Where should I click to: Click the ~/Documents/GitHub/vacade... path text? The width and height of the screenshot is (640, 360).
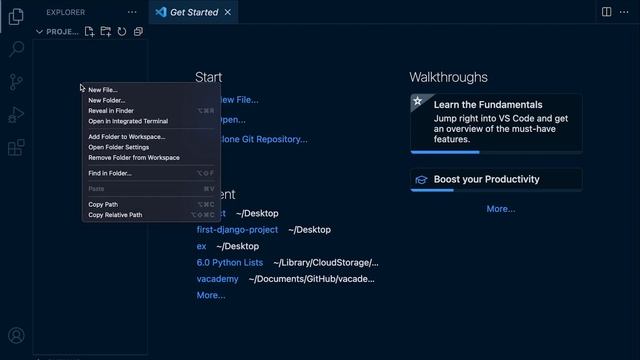pyautogui.click(x=311, y=279)
